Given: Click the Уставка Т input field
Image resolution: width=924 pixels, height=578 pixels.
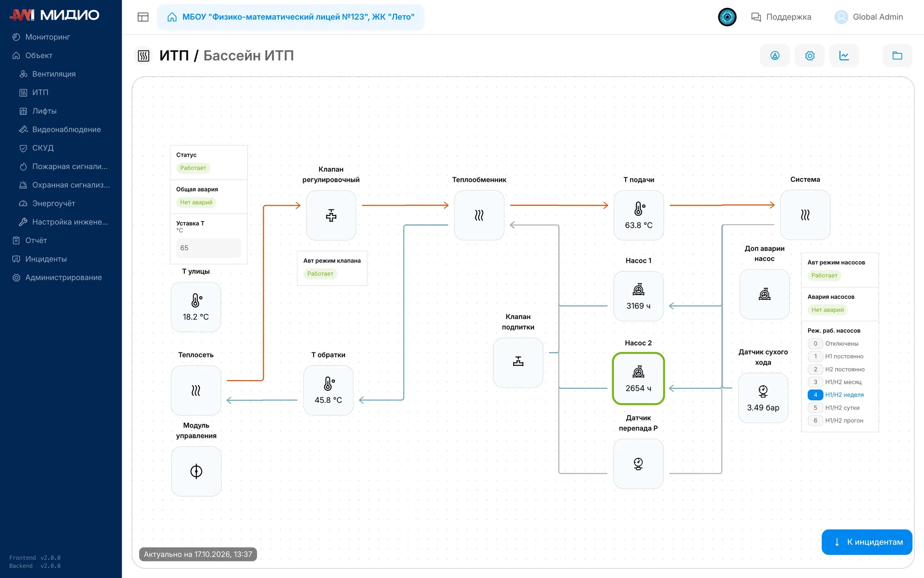Looking at the screenshot, I should (x=208, y=248).
